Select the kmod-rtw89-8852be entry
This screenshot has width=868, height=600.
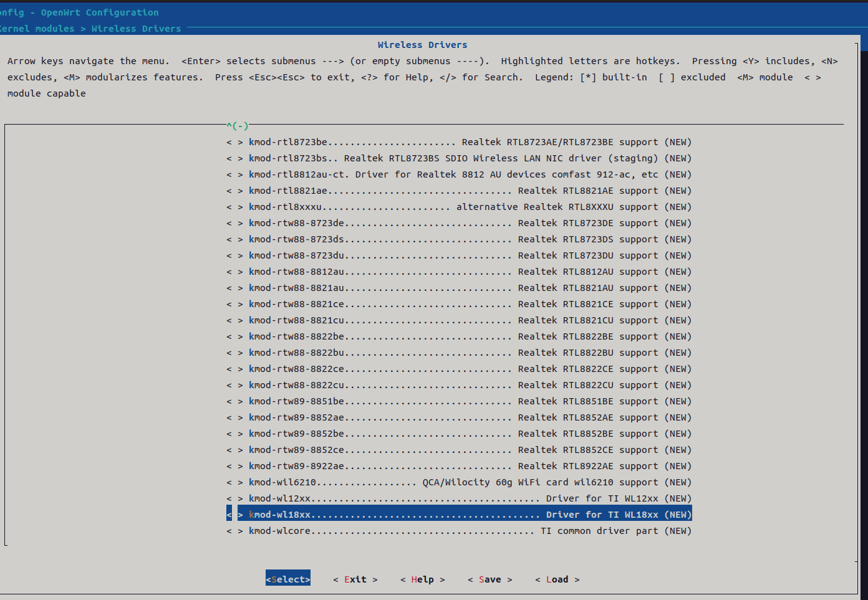click(x=459, y=434)
